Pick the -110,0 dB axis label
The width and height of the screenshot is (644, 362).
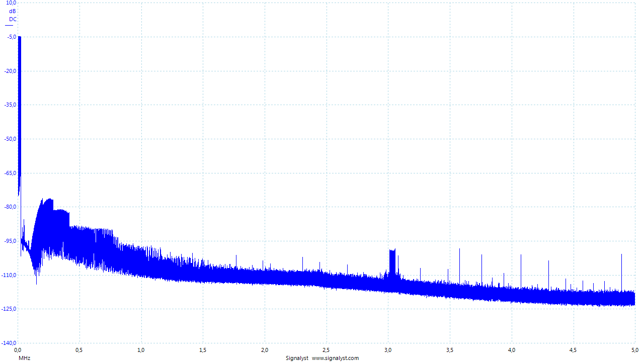[x=9, y=275]
